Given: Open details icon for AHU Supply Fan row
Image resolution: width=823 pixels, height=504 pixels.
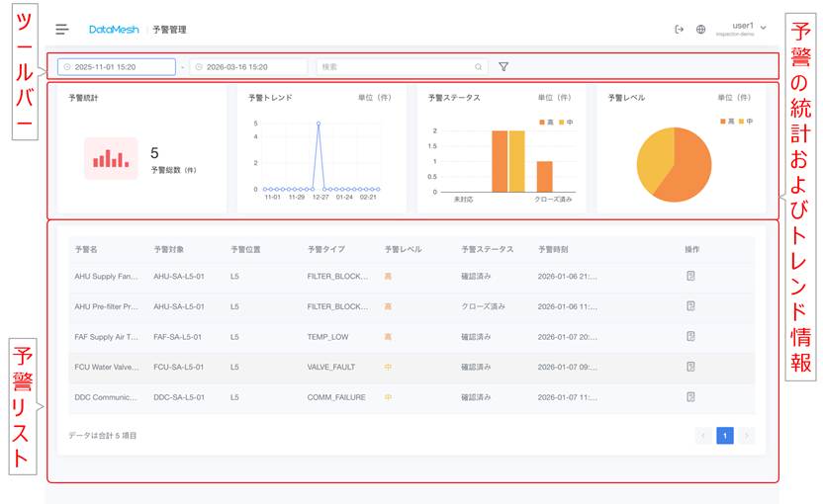Looking at the screenshot, I should pyautogui.click(x=690, y=277).
